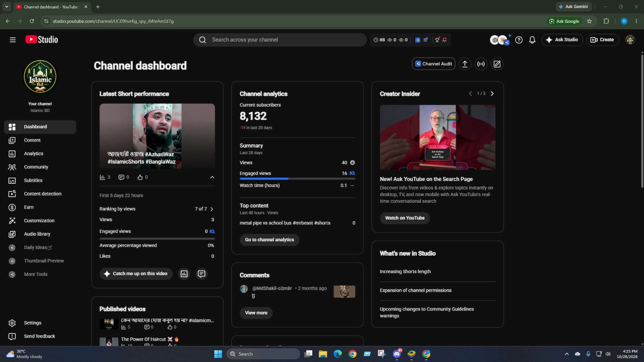Open the Audio library section
The image size is (644, 362).
40,234
